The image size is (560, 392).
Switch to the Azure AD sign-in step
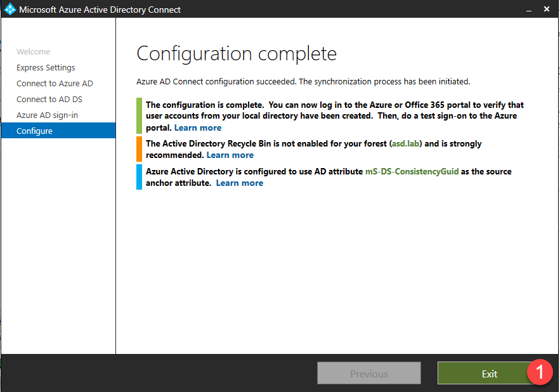[x=48, y=115]
